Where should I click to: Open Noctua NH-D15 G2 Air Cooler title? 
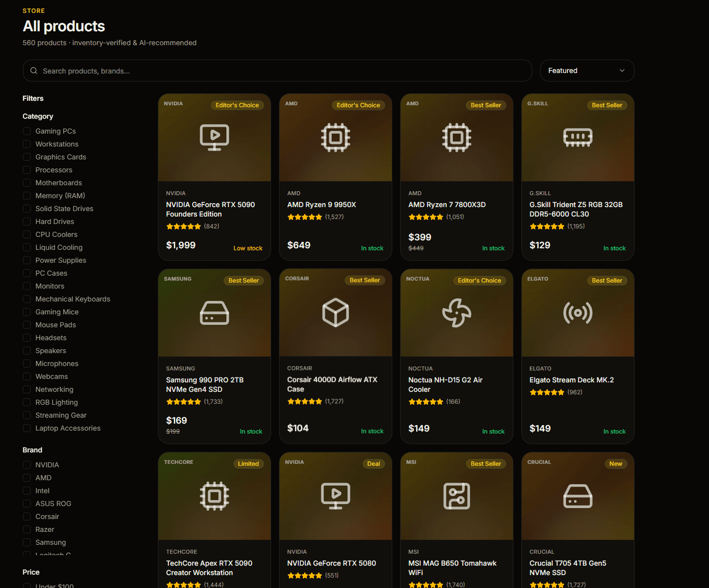click(445, 385)
